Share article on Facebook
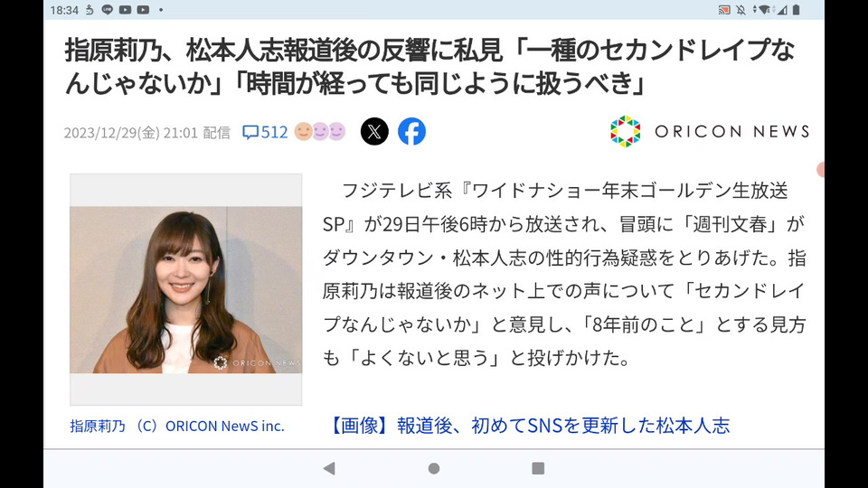This screenshot has width=868, height=488. tap(411, 132)
